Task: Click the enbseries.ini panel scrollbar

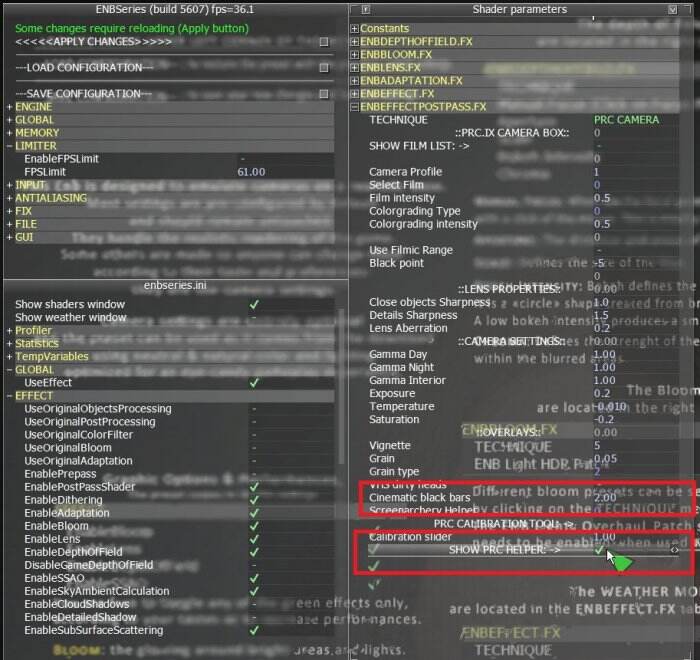Action: (342, 386)
